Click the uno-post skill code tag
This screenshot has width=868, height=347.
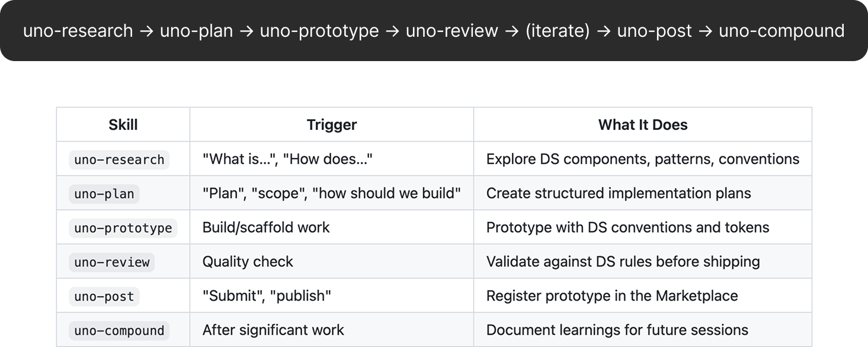point(104,297)
